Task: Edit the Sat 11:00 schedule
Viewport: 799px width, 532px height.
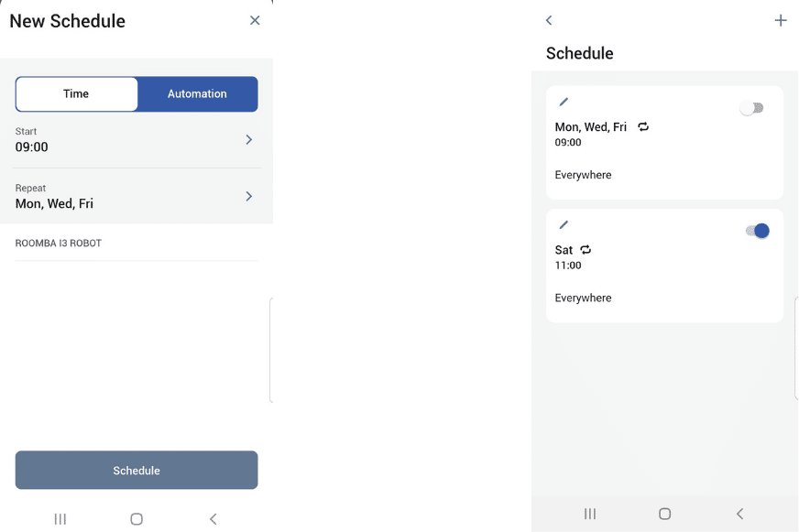Action: [x=564, y=224]
